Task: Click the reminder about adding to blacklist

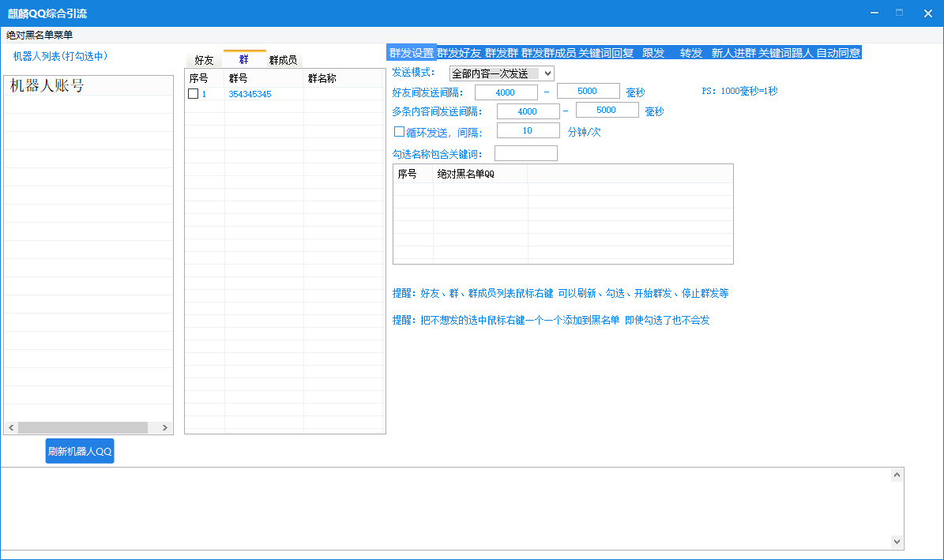Action: (x=551, y=320)
